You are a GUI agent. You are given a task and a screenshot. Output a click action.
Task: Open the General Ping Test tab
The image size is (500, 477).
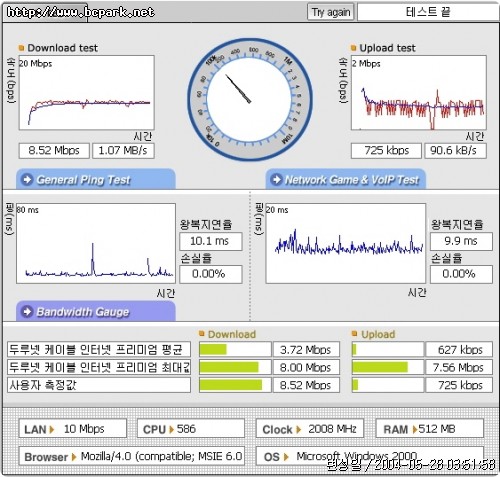pyautogui.click(x=96, y=179)
